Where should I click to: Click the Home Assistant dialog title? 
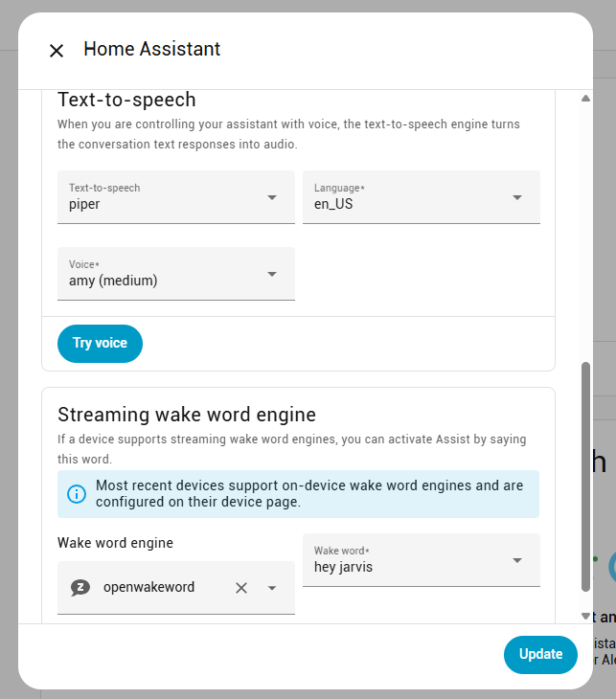(x=151, y=49)
